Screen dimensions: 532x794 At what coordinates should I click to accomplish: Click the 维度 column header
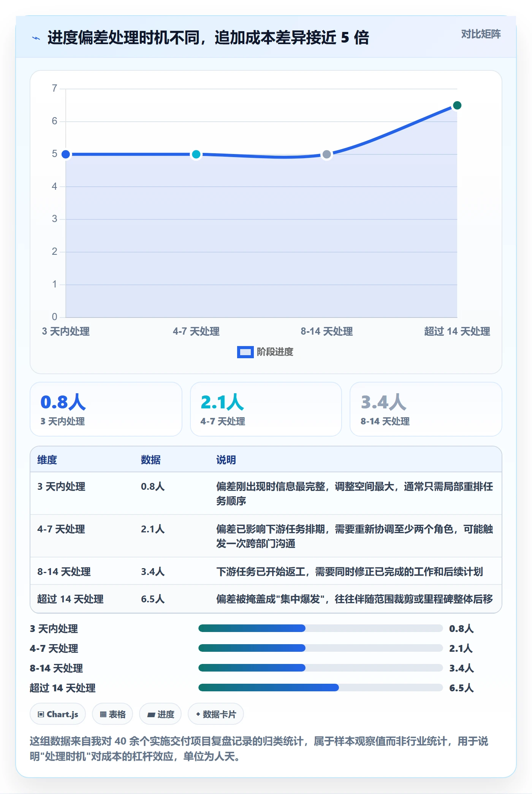tap(47, 460)
